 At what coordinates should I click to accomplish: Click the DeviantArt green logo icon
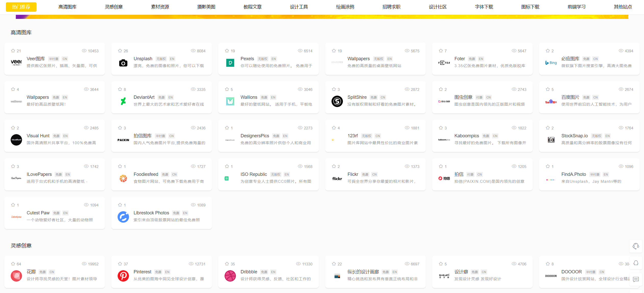tap(123, 101)
